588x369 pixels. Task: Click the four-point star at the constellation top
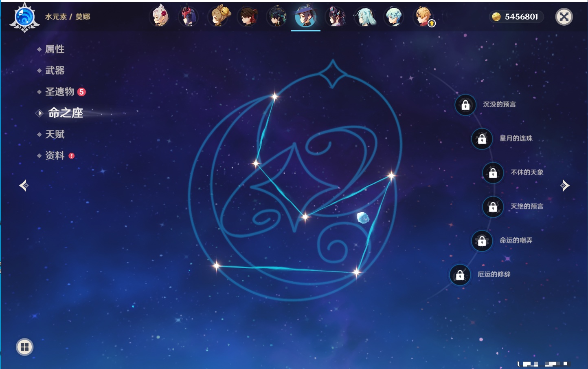point(333,74)
